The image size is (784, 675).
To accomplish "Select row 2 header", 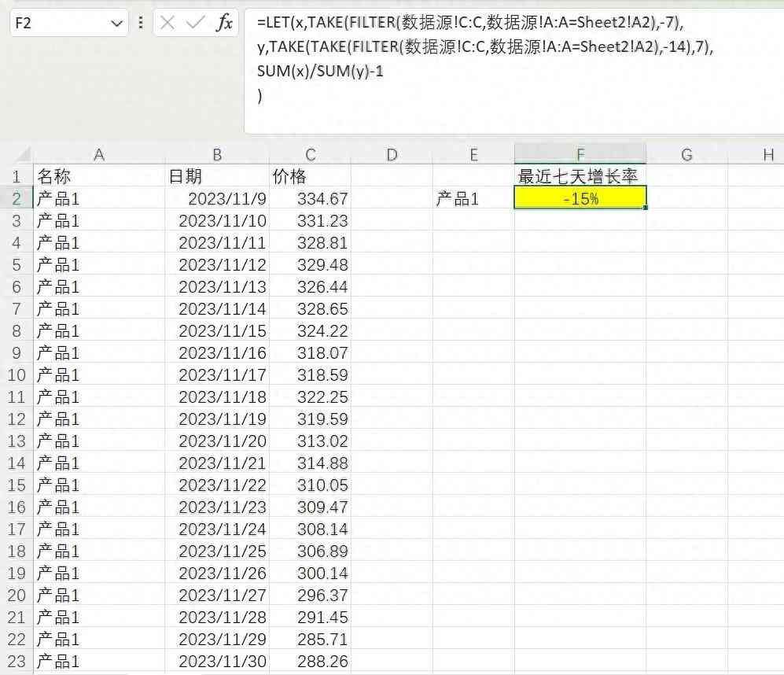I will pos(16,199).
